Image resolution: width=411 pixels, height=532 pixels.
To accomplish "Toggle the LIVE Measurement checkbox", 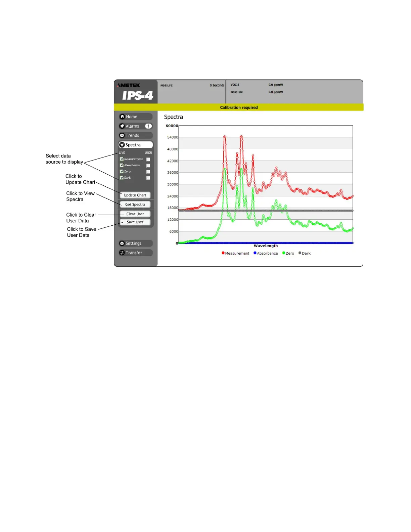I will point(122,159).
